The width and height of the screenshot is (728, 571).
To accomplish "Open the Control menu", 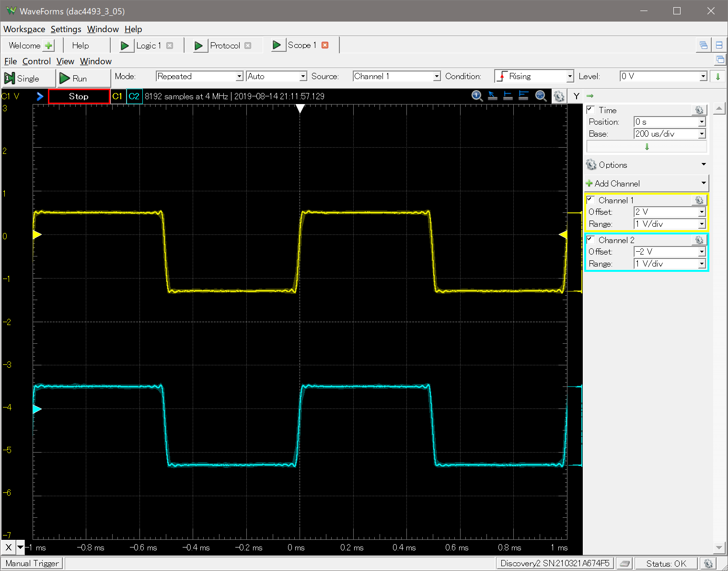I will point(36,61).
